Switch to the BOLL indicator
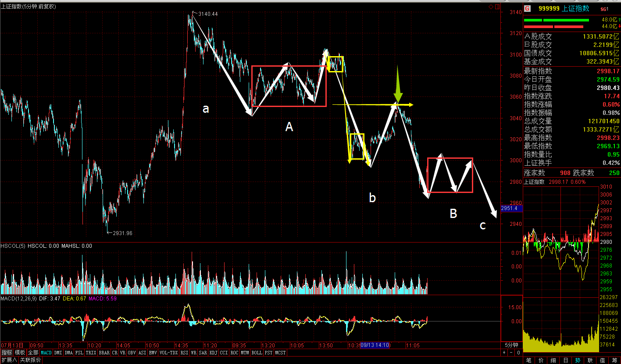621x364 pixels. [x=257, y=353]
